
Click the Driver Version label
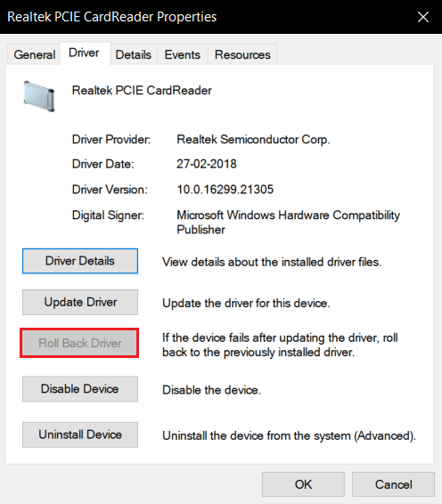pyautogui.click(x=110, y=190)
